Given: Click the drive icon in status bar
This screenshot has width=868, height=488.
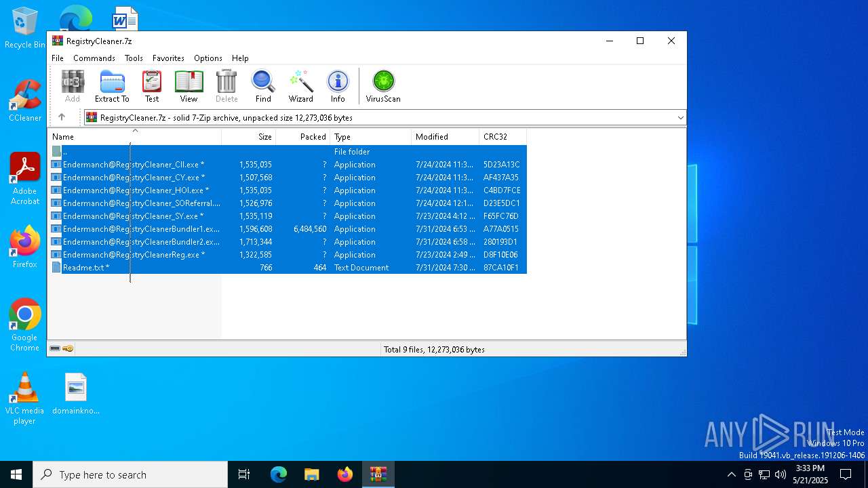Looking at the screenshot, I should click(x=55, y=348).
